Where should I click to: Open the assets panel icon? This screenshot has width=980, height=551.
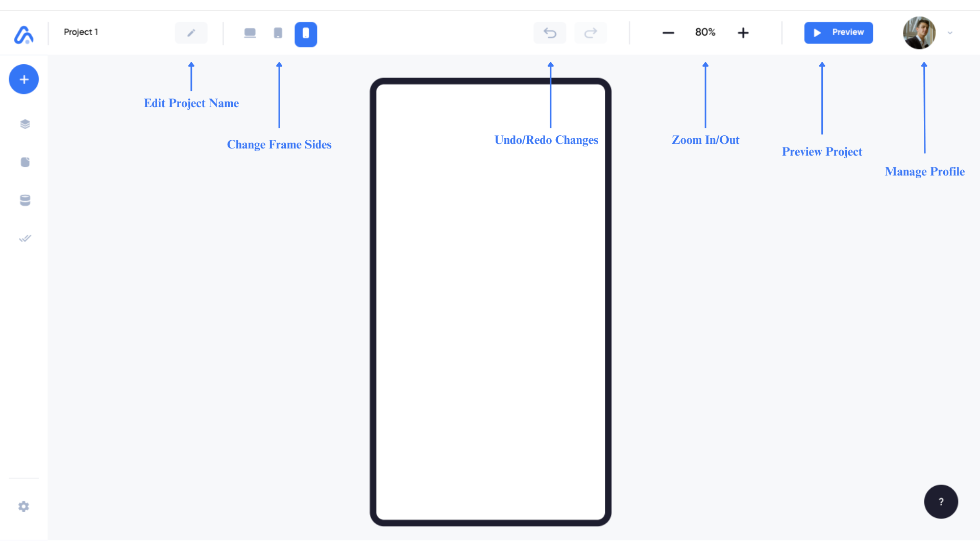23,161
